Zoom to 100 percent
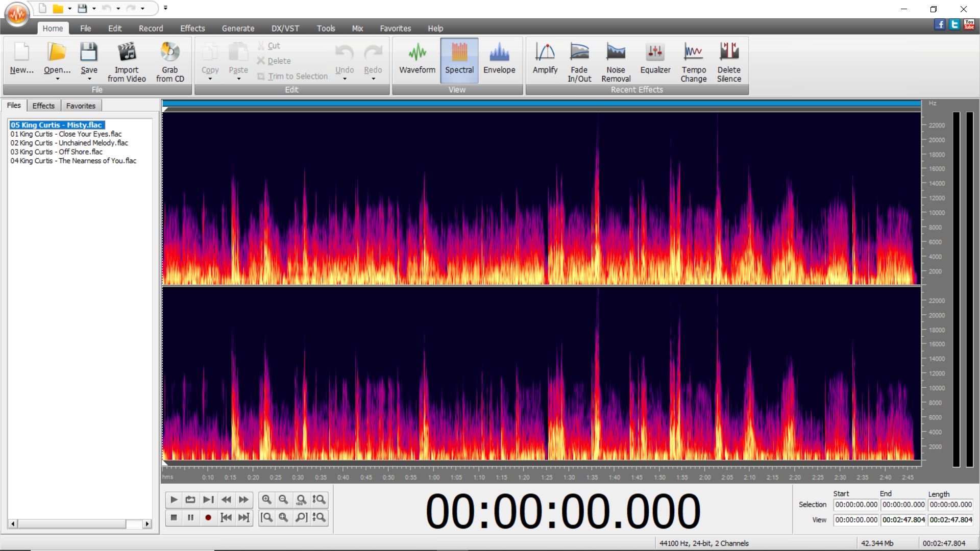The width and height of the screenshot is (980, 551). point(301,500)
